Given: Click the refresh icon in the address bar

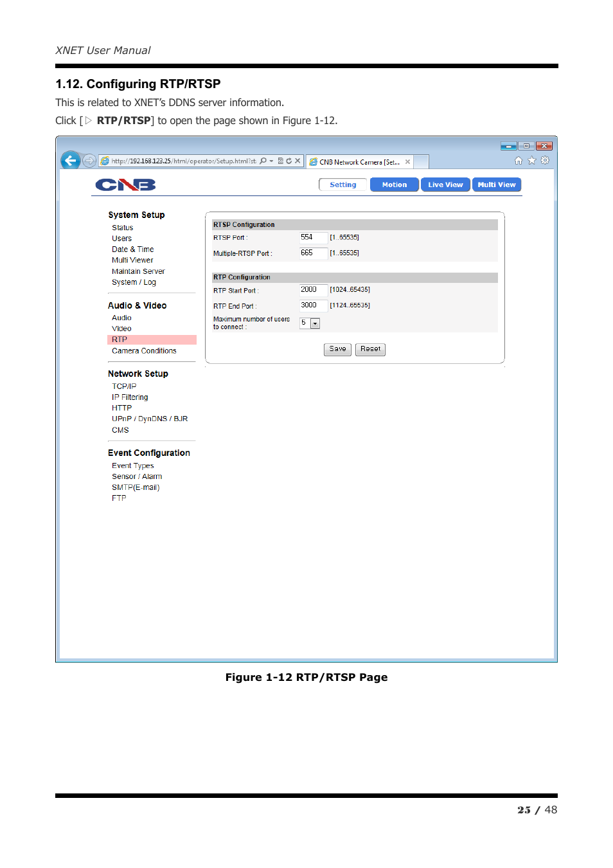Looking at the screenshot, I should click(289, 161).
